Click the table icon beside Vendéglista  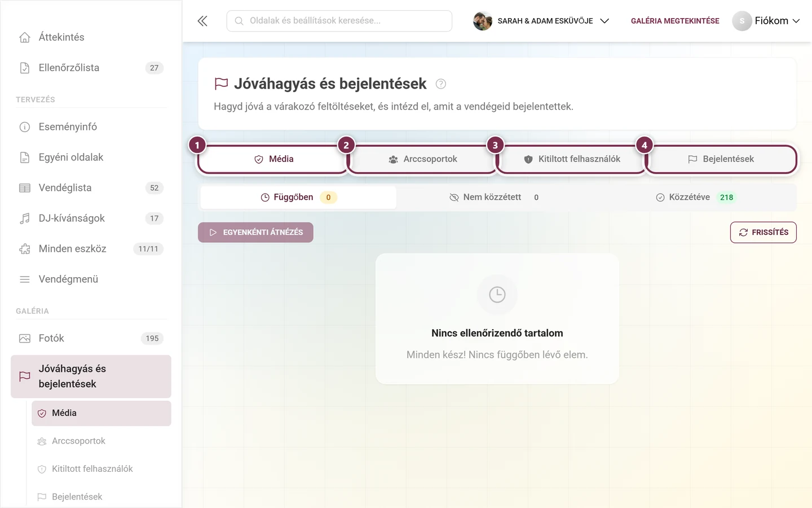tap(25, 188)
